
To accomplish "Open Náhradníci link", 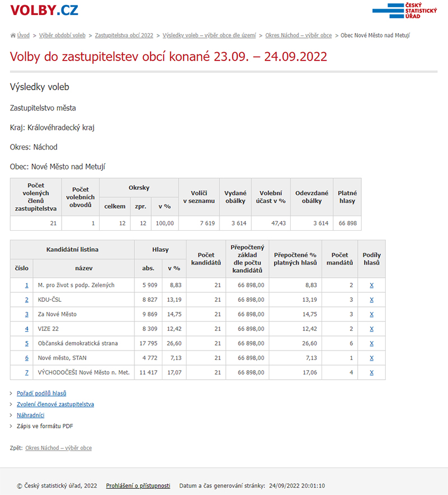I will tap(30, 415).
